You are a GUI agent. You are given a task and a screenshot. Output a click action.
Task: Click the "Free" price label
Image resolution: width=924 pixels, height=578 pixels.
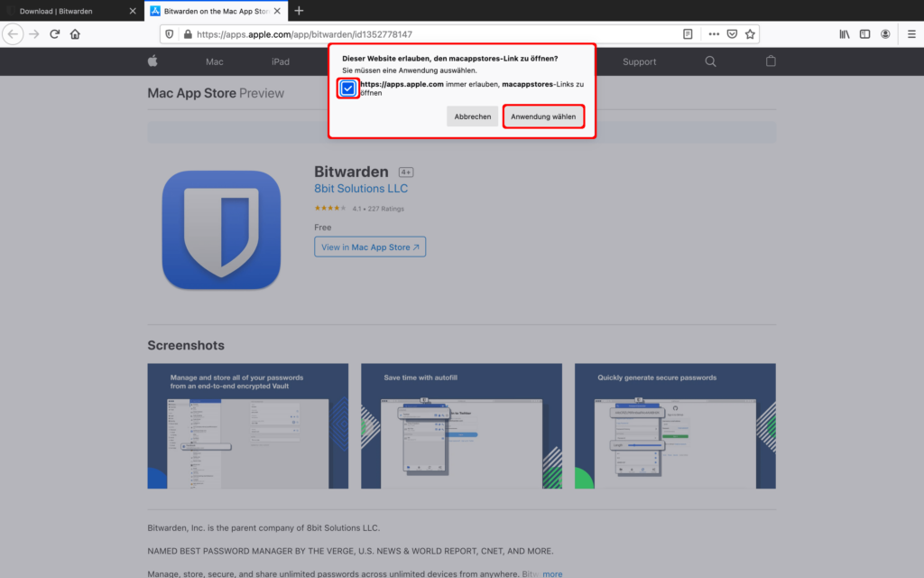click(x=323, y=227)
